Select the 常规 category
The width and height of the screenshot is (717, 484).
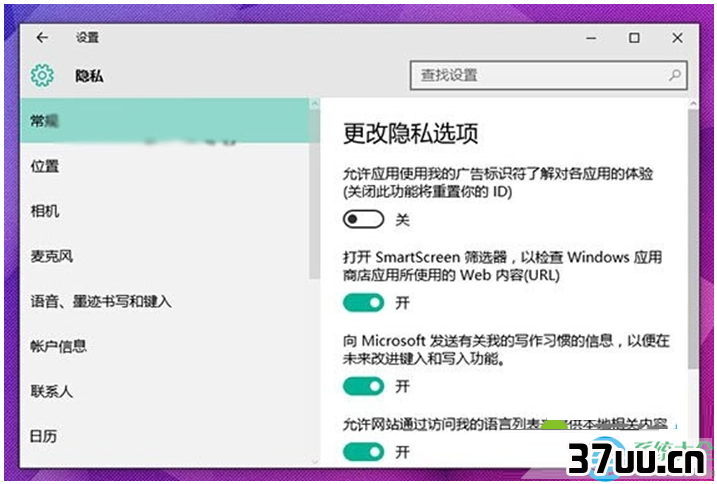[x=165, y=121]
